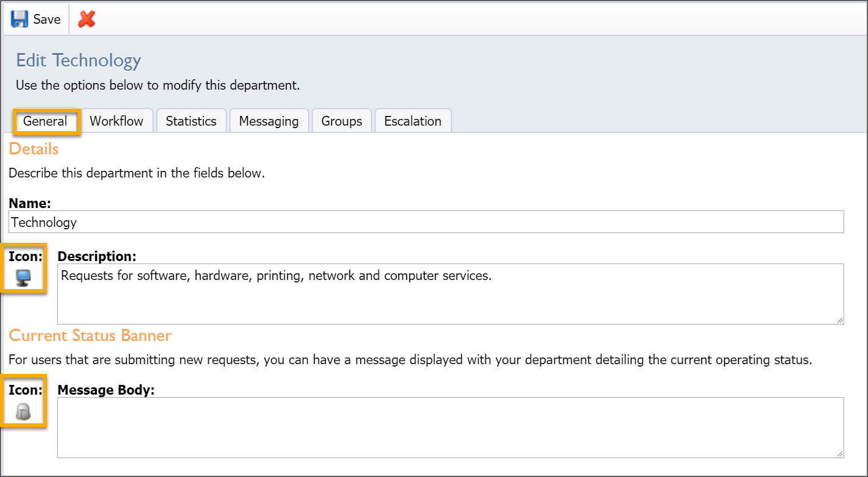Click the Message Body: label
This screenshot has width=868, height=477.
(x=106, y=390)
